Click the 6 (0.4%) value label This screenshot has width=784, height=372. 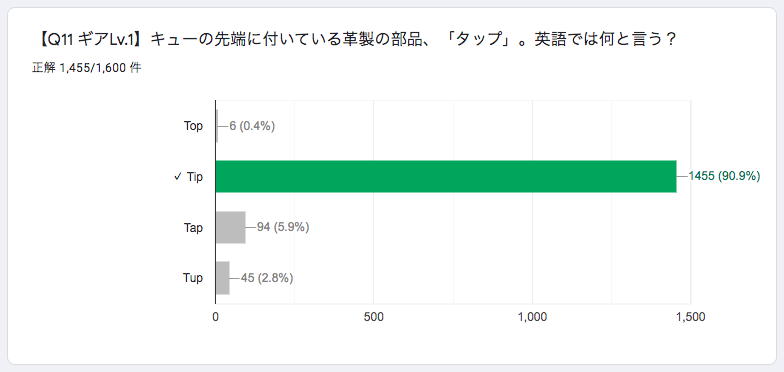click(252, 126)
